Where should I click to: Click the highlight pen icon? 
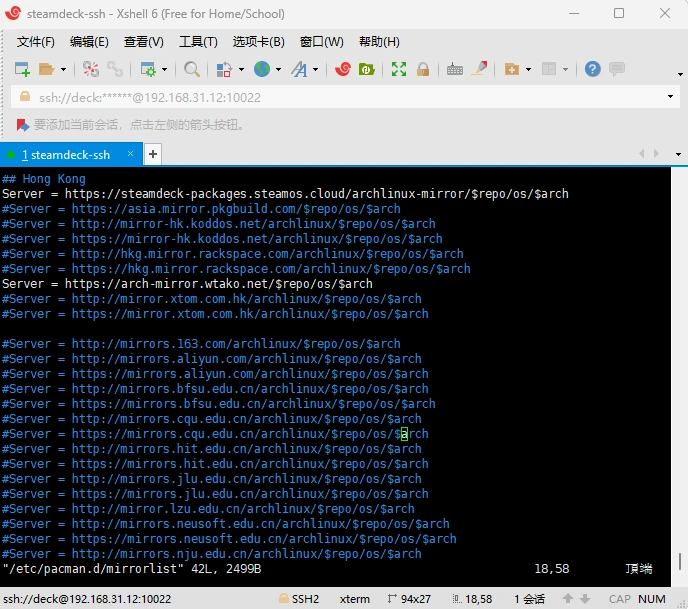[480, 68]
